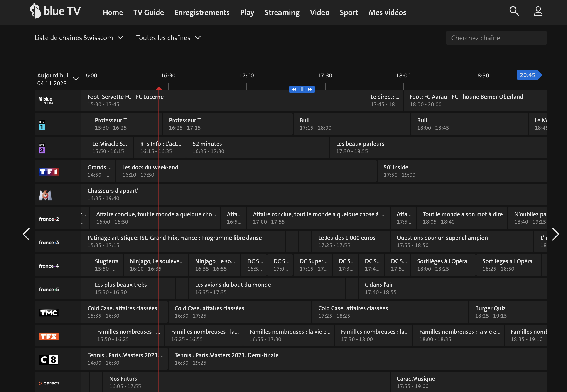Select the C8 channel logo
This screenshot has height=392, width=567.
coord(49,360)
